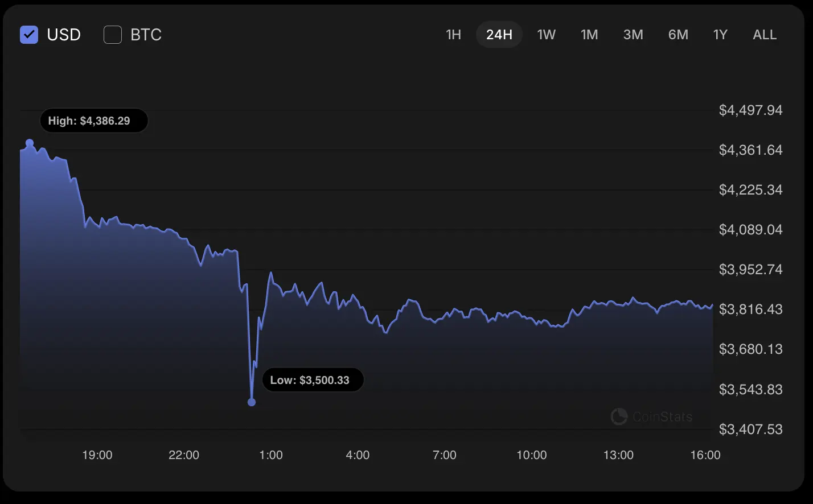Uncheck the USD checkbox
The height and width of the screenshot is (504, 813).
29,35
